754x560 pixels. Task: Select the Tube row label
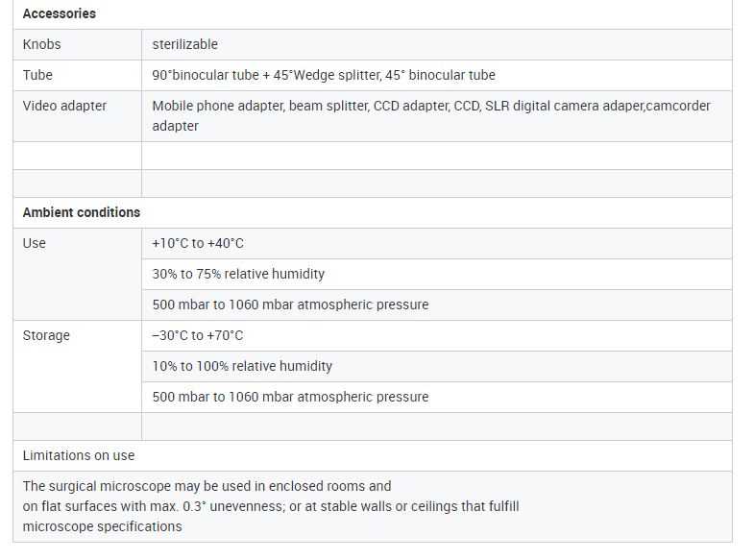pos(37,76)
